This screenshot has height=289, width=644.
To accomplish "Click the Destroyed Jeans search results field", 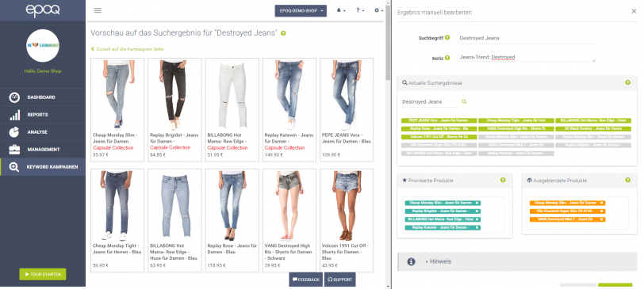I will click(429, 101).
